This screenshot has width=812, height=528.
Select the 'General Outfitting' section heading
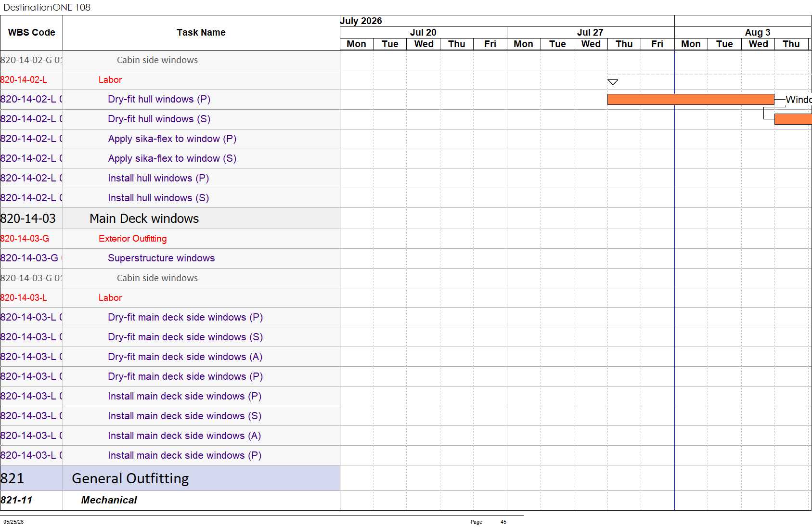pyautogui.click(x=130, y=478)
